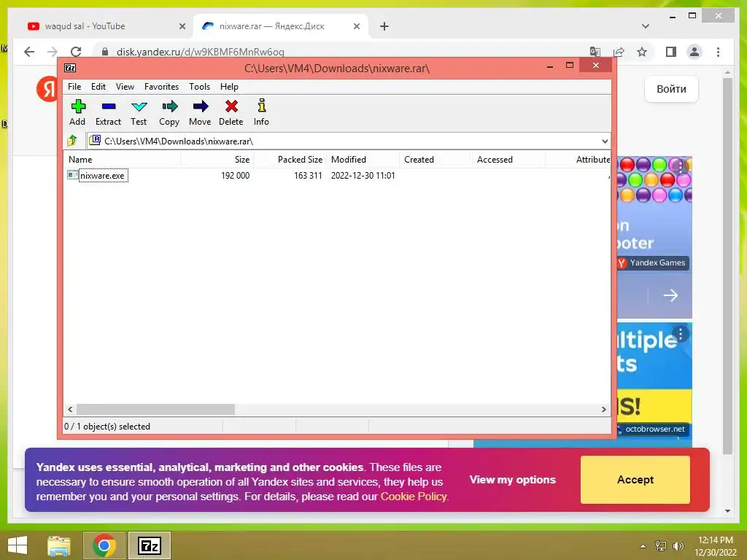Click the page scrollbar down arrow in Chrome
The image size is (747, 560).
point(727,511)
